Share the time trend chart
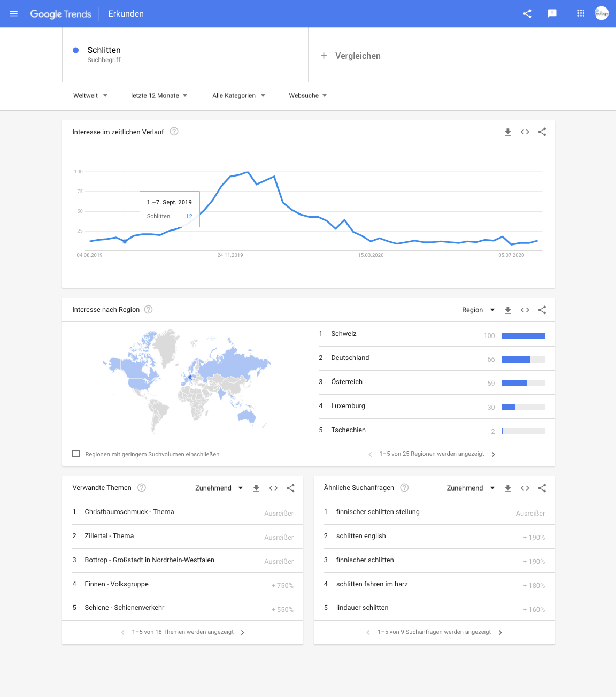Screen dimensions: 616x697 point(542,132)
